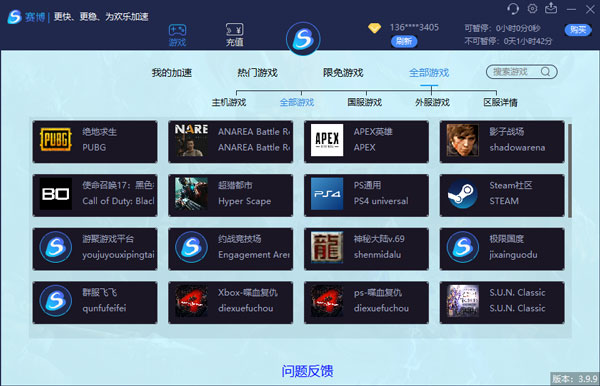Open the 游戏 gamepad icon
The width and height of the screenshot is (600, 386).
pyautogui.click(x=178, y=30)
